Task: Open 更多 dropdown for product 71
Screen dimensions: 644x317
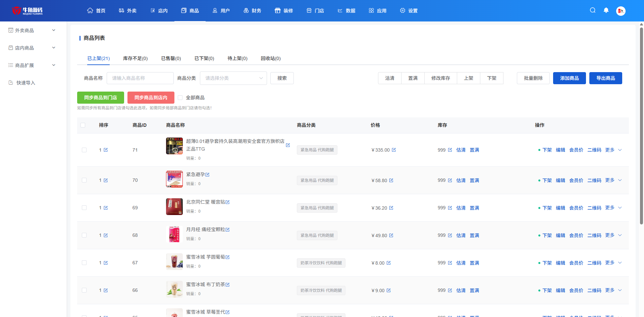Action: point(613,150)
